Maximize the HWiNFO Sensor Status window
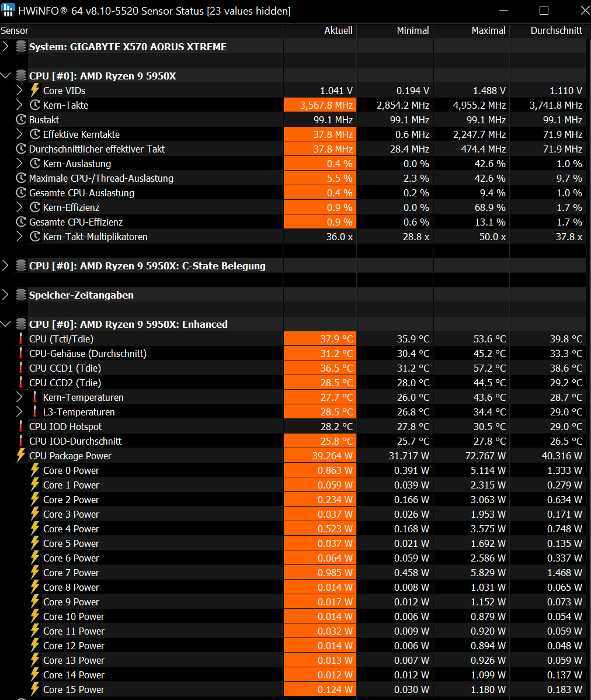This screenshot has width=591, height=700. [544, 11]
